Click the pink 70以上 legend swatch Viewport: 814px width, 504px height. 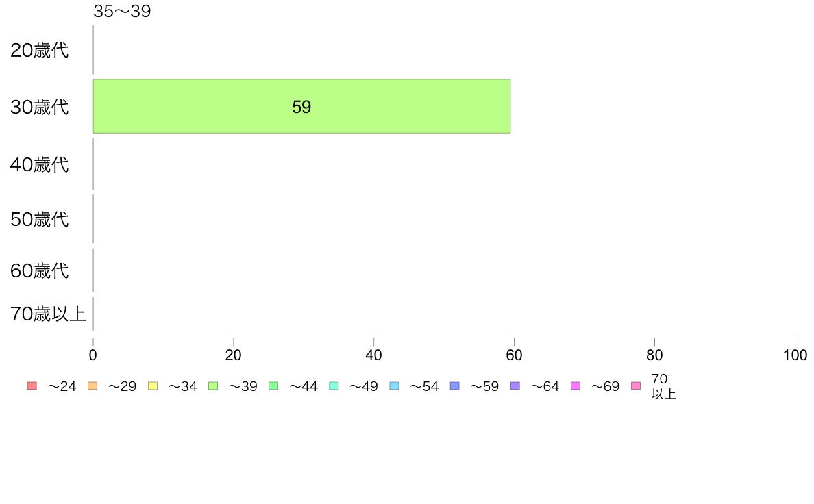[x=635, y=386]
